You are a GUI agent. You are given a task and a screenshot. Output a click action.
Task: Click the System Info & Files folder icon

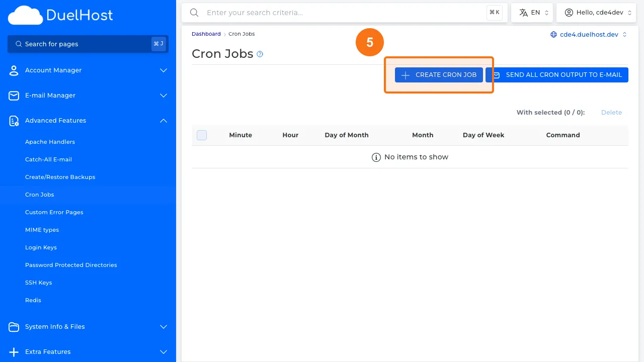click(x=14, y=327)
